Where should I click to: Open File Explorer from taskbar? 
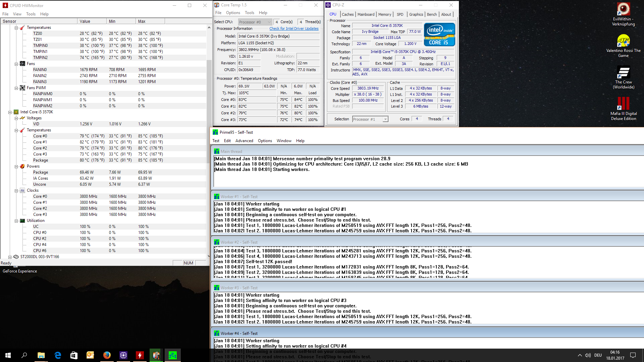(41, 355)
